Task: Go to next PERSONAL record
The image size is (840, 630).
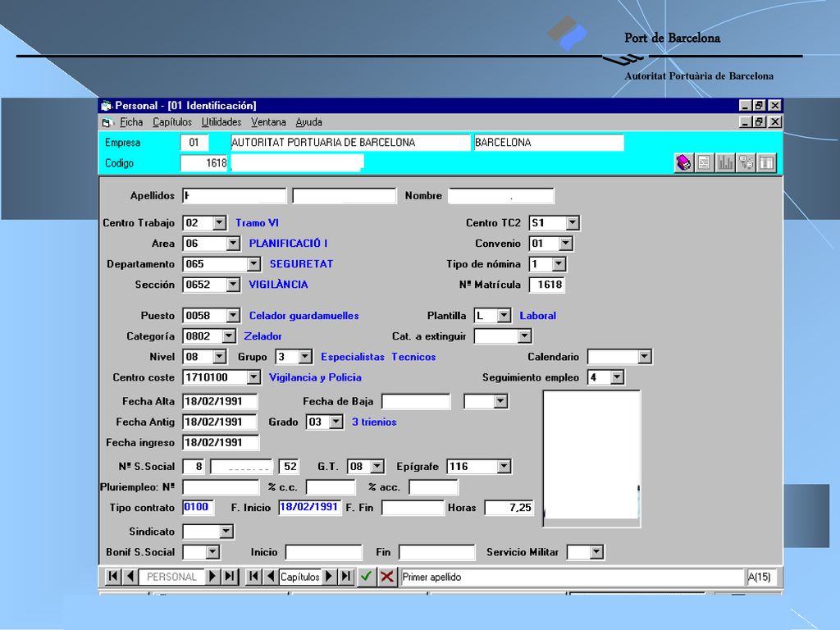Action: coord(212,577)
